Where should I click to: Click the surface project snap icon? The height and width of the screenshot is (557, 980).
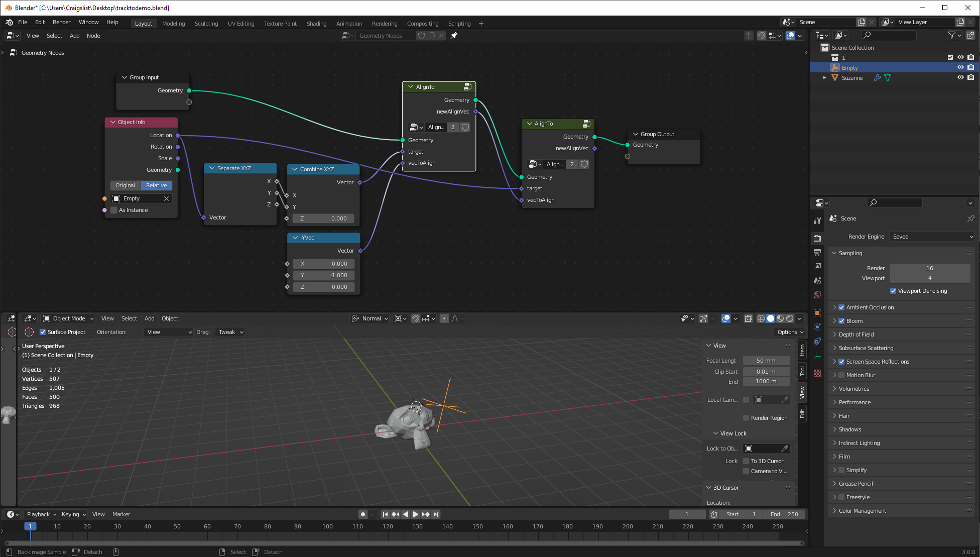point(30,332)
